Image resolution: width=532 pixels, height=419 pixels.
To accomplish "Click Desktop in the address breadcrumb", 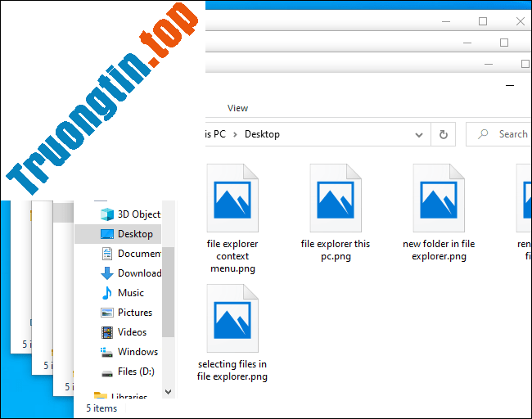I will [x=262, y=134].
